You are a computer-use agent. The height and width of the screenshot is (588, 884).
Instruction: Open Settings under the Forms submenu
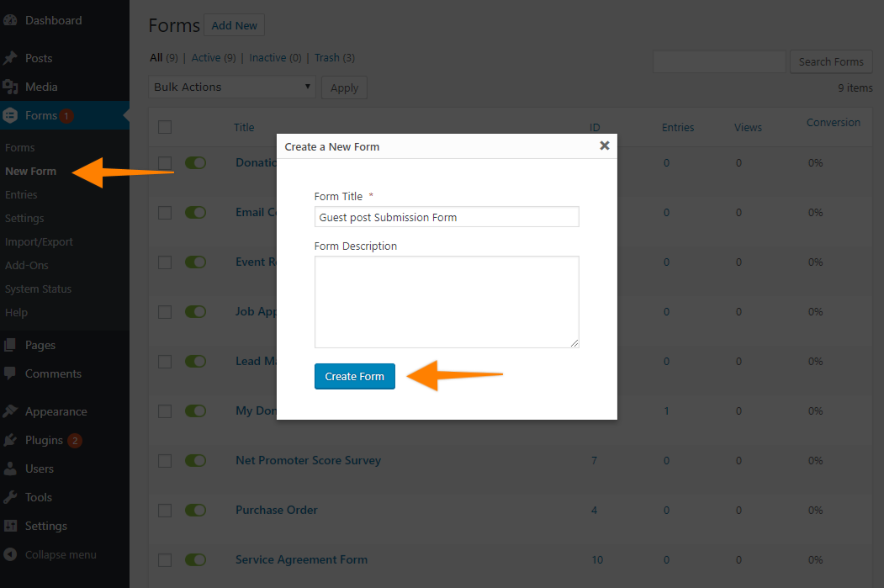point(24,218)
